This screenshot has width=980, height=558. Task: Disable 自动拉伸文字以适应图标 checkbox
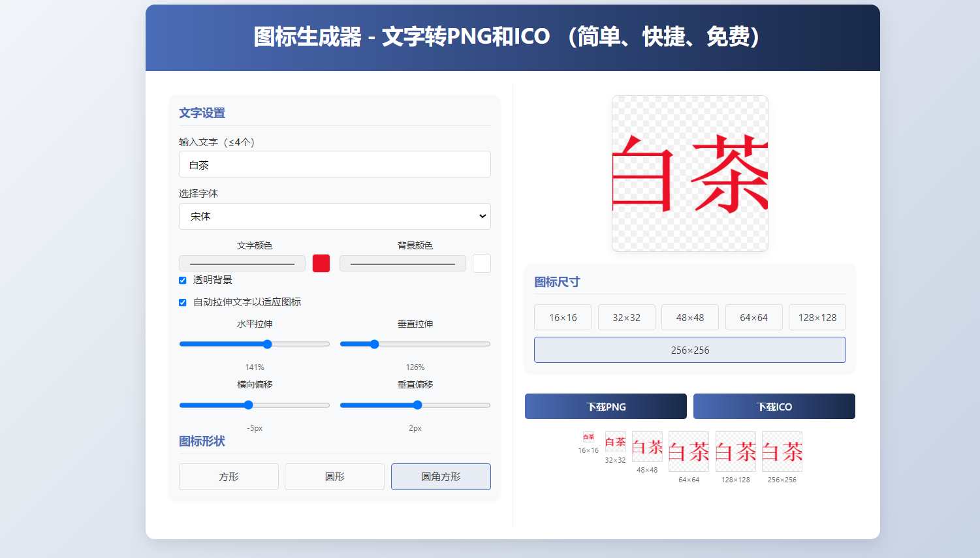coord(183,303)
